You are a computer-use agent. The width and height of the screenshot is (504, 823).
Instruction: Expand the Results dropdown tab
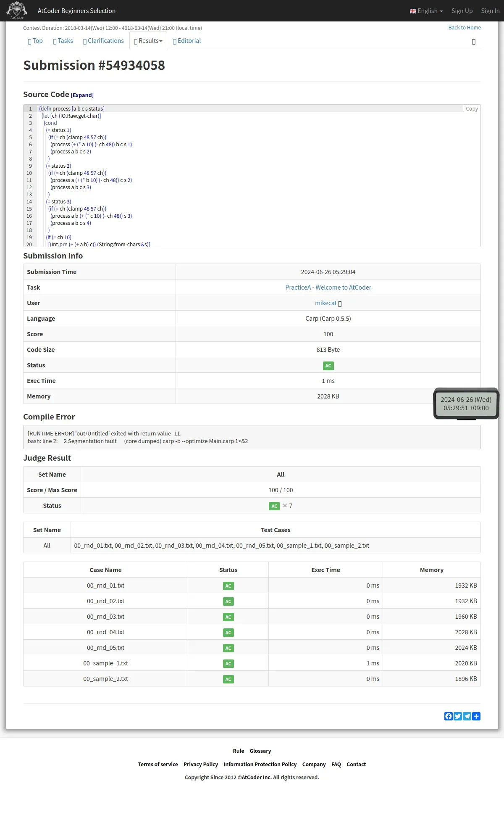pos(148,41)
